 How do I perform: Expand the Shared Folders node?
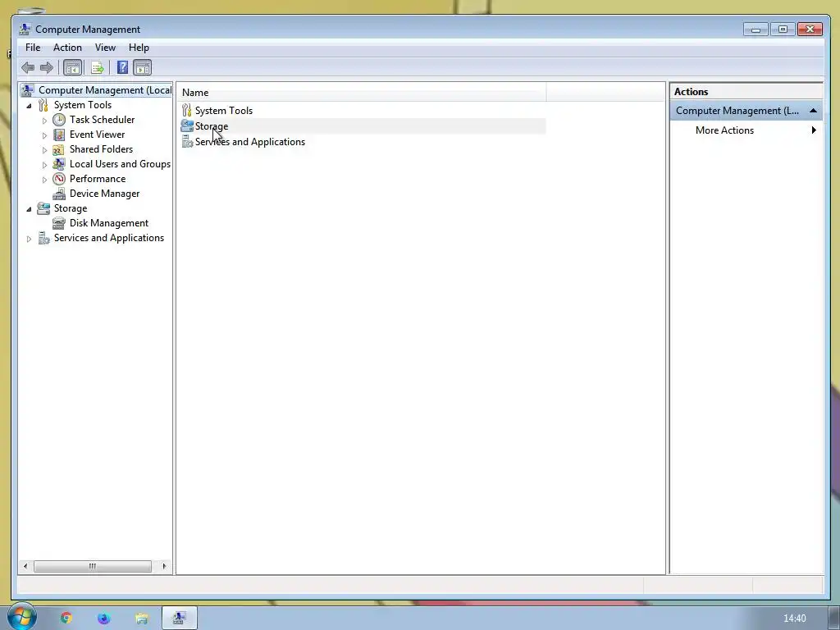[44, 150]
